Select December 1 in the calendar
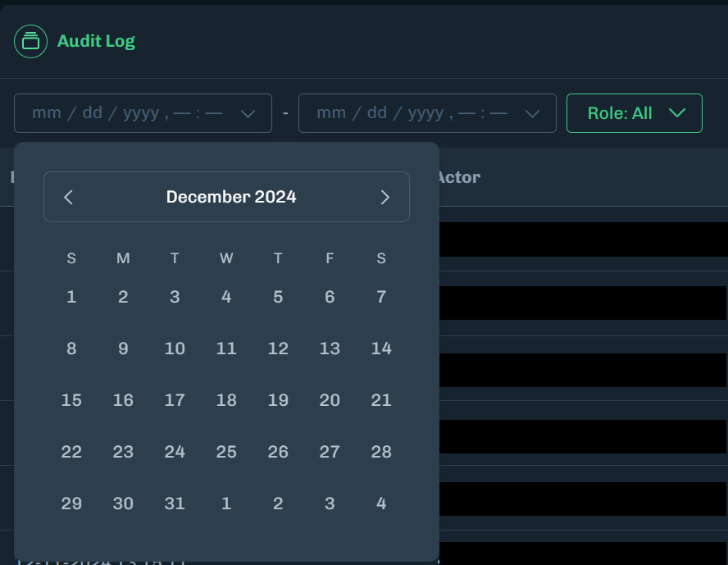Image resolution: width=728 pixels, height=565 pixels. [x=71, y=297]
